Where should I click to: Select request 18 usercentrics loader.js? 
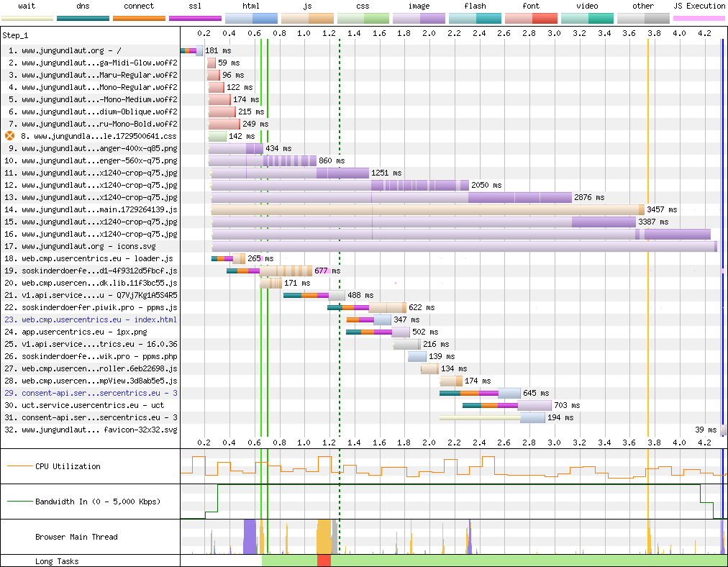point(88,258)
